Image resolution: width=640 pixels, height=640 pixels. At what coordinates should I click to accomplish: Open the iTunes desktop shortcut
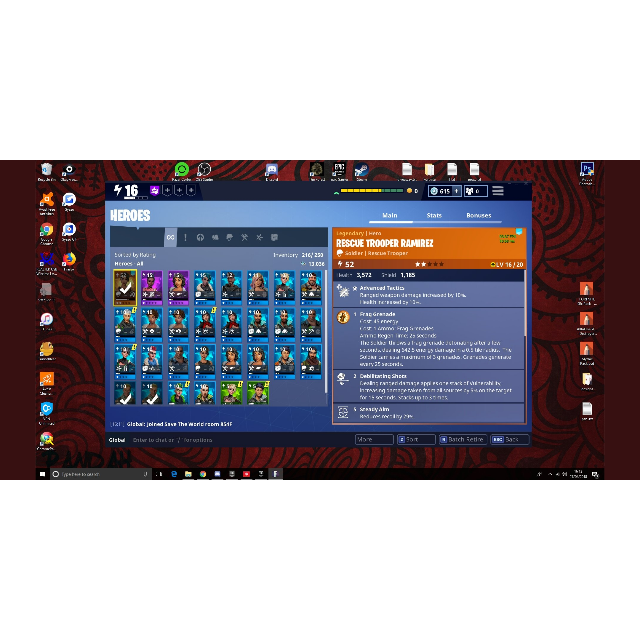(47, 321)
